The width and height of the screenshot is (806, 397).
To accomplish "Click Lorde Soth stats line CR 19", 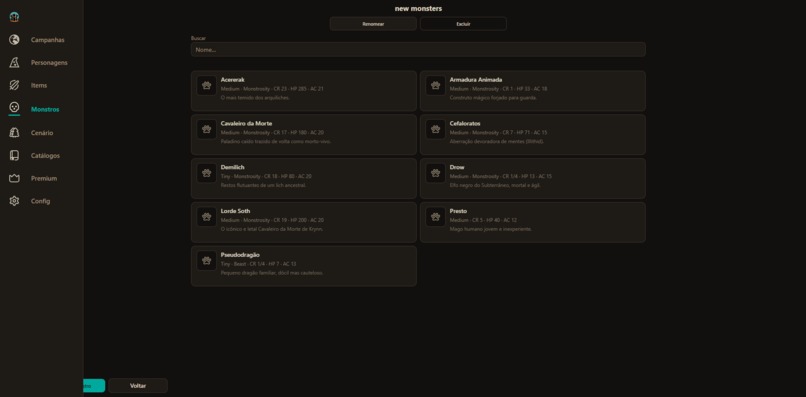I will [272, 220].
